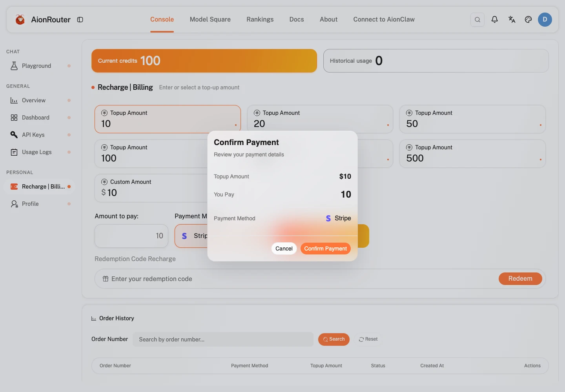
Task: Cancel the Confirm Payment dialog
Action: tap(284, 249)
